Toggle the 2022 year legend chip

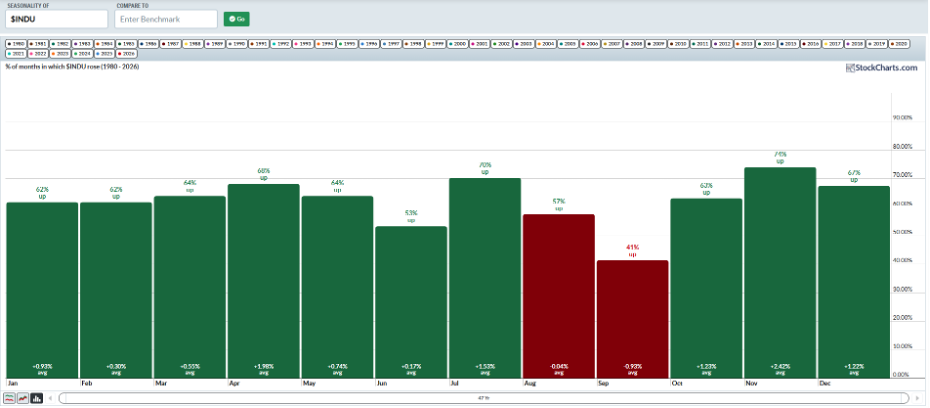[x=38, y=54]
